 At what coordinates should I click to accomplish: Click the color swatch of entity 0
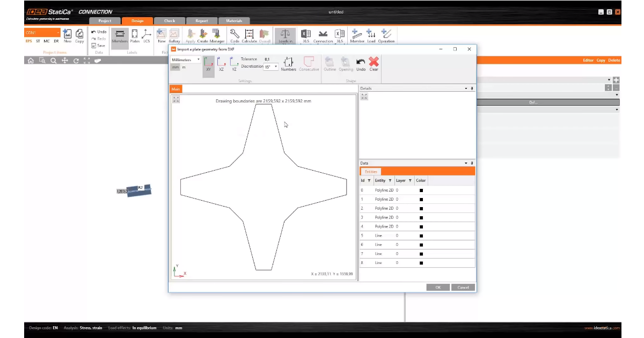pyautogui.click(x=421, y=190)
